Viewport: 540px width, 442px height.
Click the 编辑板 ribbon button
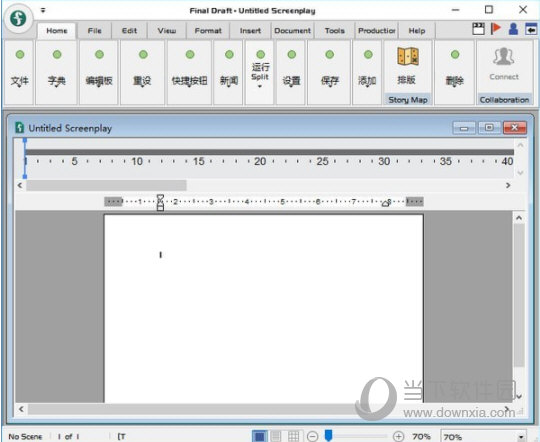99,72
